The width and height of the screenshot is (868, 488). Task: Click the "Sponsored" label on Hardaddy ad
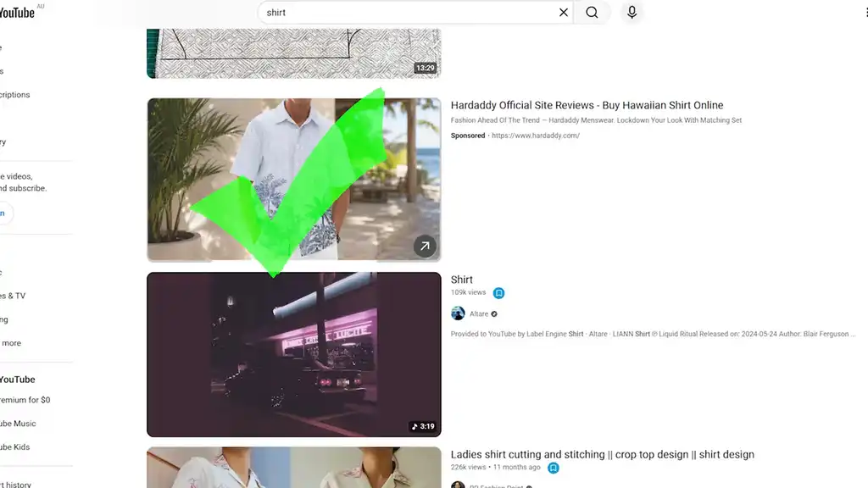point(468,136)
